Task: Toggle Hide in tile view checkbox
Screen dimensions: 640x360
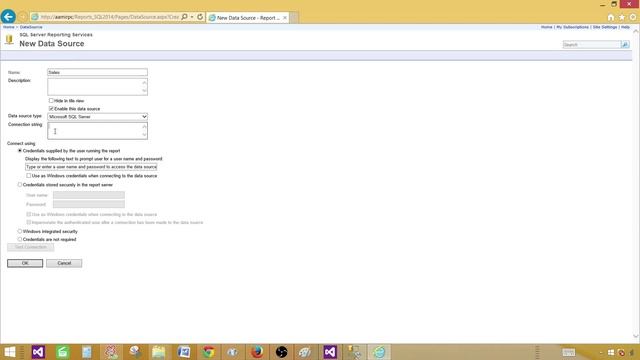Action: pos(51,100)
